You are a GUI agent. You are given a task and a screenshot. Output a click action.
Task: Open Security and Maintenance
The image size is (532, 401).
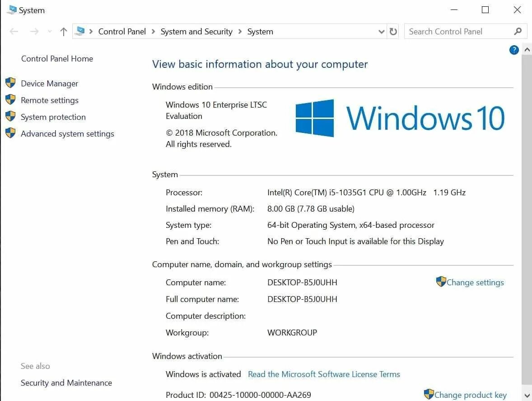(66, 383)
